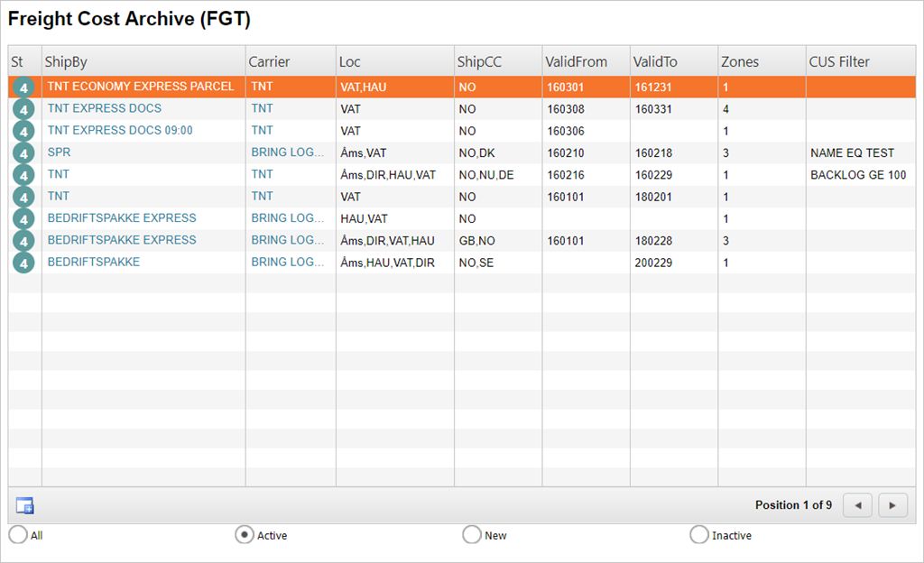Sort by the ShipBy column header

143,61
